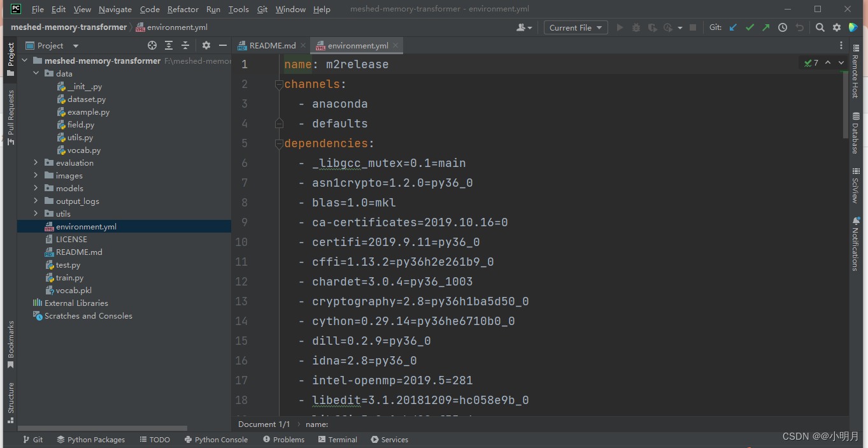Click the Run play icon
Screen dimensions: 868x448
pyautogui.click(x=620, y=27)
